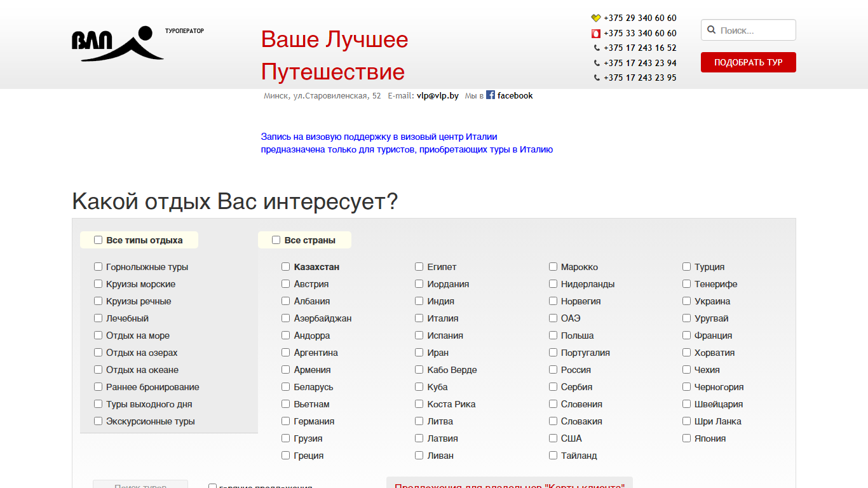Tick the Марокко checkbox

pos(553,267)
